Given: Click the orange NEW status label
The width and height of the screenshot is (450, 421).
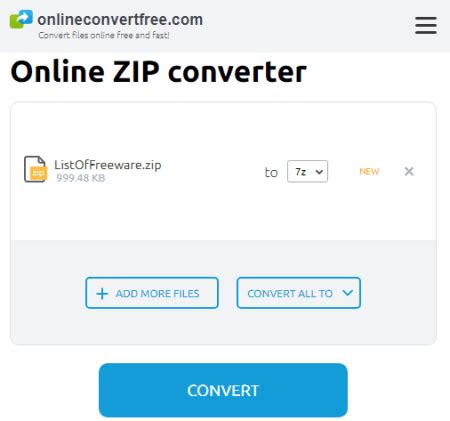Looking at the screenshot, I should (369, 172).
